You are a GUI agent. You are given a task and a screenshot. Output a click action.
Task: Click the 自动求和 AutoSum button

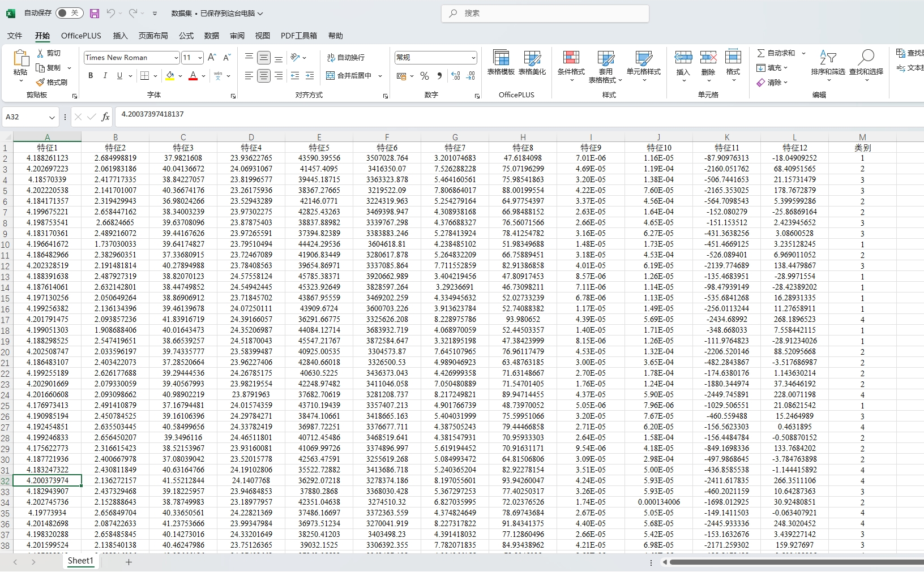tap(776, 53)
